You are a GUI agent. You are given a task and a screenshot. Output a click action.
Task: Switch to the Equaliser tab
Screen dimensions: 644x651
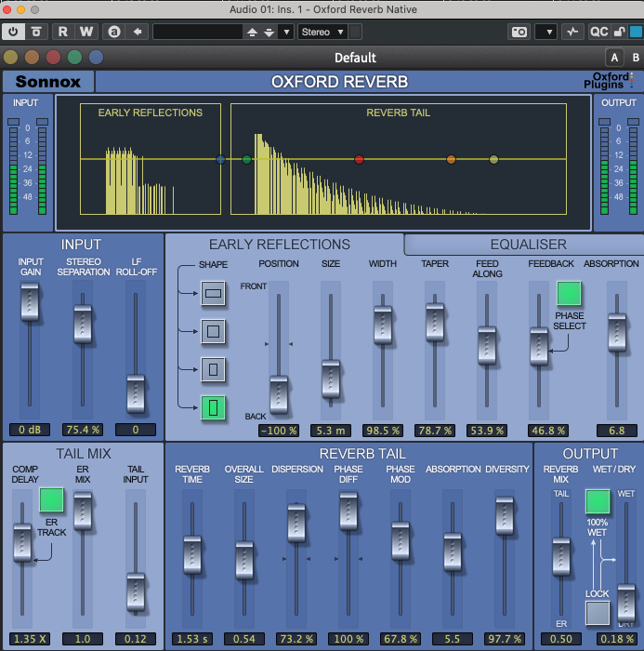(528, 245)
